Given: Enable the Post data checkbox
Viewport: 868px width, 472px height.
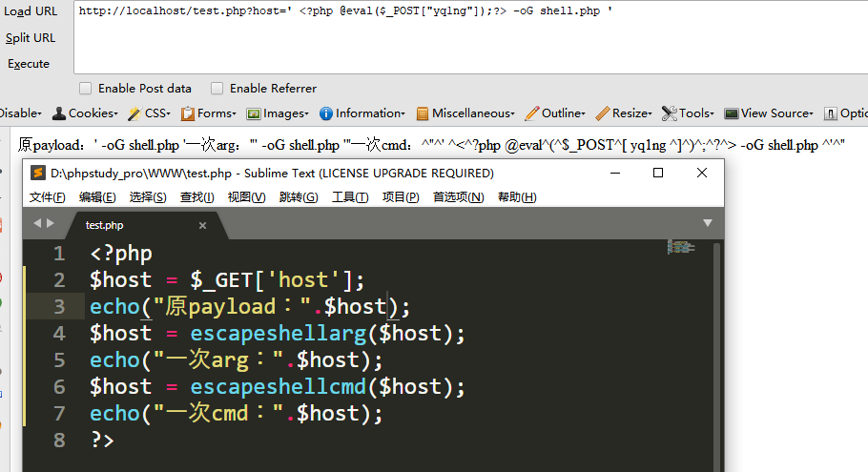Looking at the screenshot, I should coord(85,88).
